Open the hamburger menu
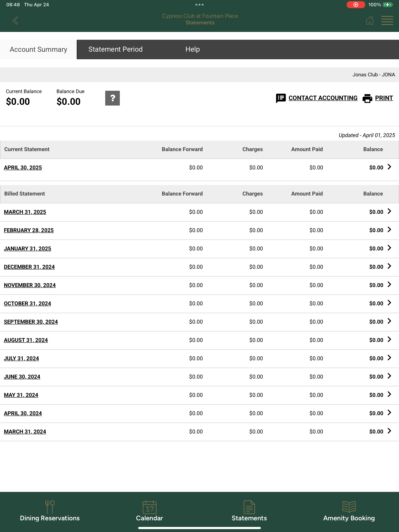 [387, 20]
